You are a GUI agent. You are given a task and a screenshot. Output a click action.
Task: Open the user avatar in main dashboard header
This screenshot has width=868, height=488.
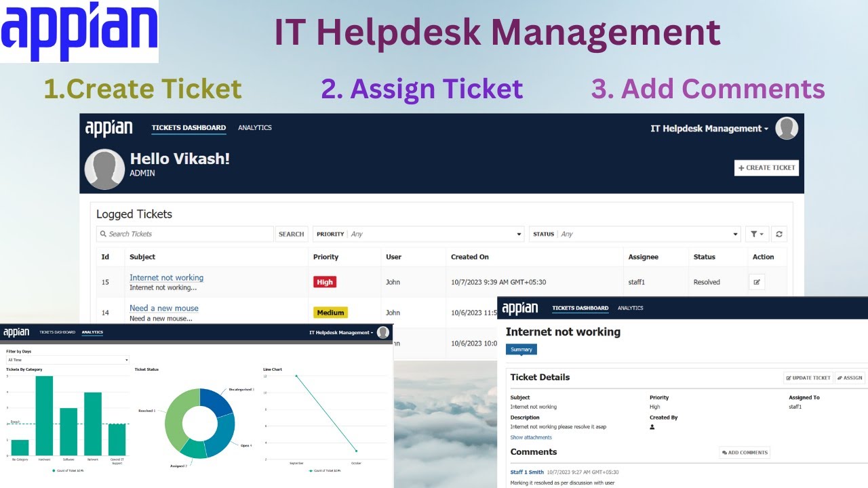point(787,128)
